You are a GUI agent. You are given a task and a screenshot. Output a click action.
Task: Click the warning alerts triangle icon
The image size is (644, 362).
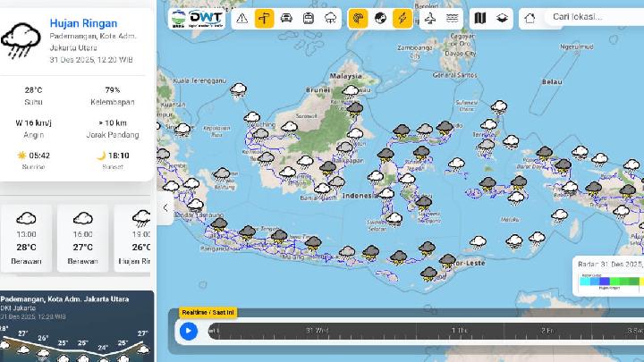(x=242, y=18)
